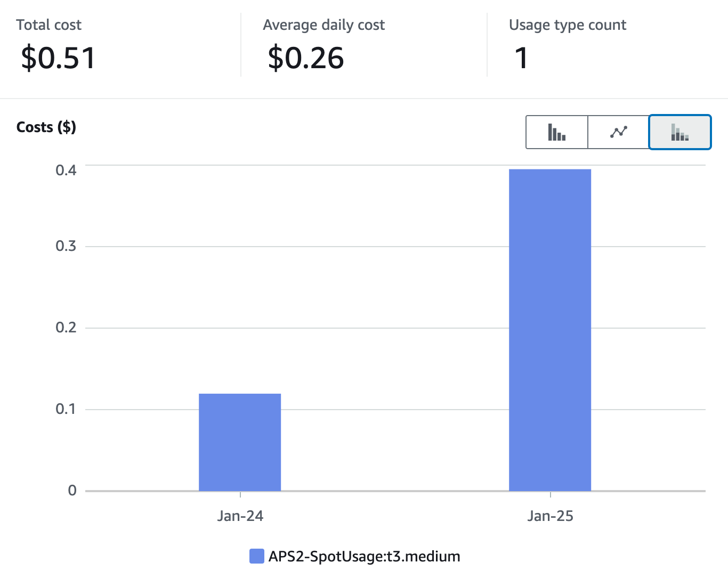Image resolution: width=728 pixels, height=587 pixels.
Task: Click the $0.51 total cost value
Action: pos(58,58)
